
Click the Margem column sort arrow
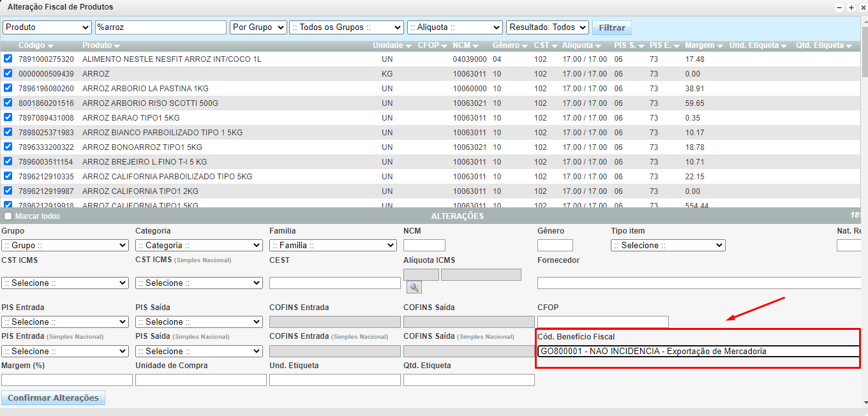(719, 46)
